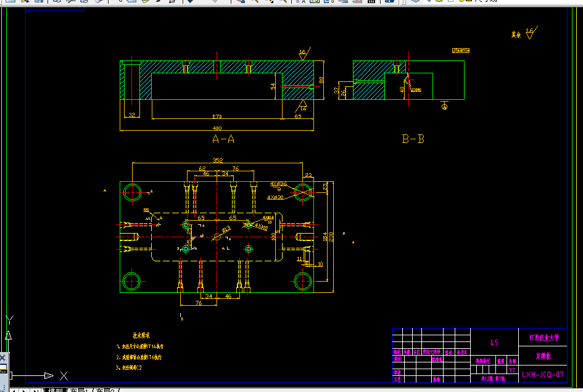This screenshot has width=583, height=392.
Task: Select the 4XØ30 hole callout
Action: [x=275, y=197]
